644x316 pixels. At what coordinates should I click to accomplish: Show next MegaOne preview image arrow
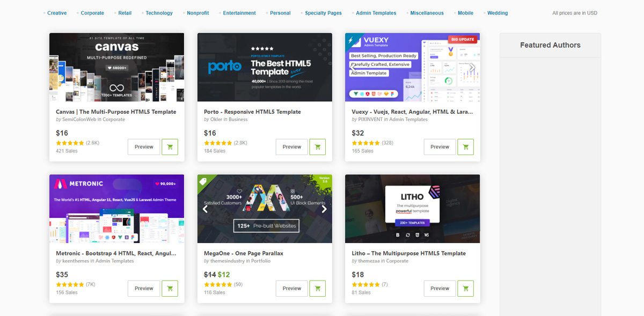click(x=324, y=209)
